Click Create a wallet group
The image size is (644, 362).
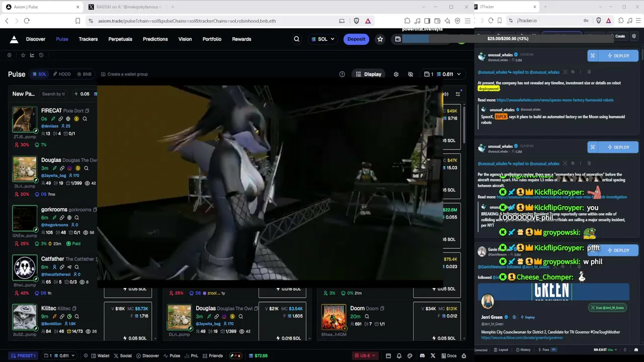coord(124,74)
